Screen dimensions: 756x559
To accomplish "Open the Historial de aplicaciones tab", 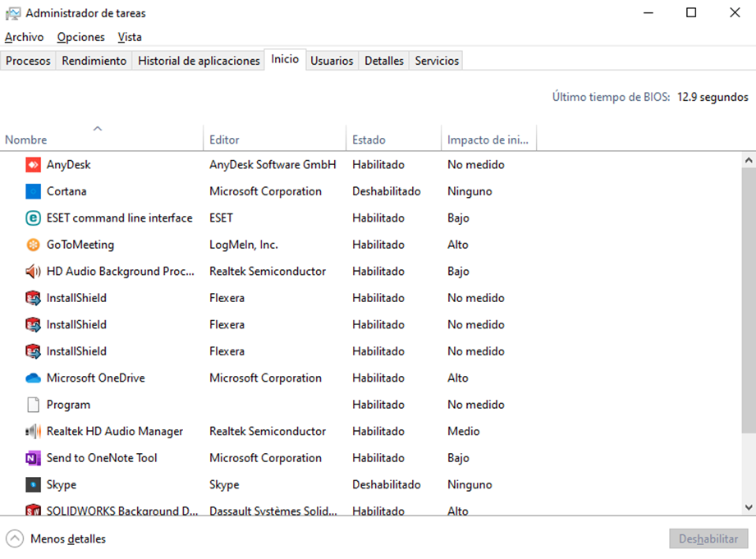I will (199, 61).
